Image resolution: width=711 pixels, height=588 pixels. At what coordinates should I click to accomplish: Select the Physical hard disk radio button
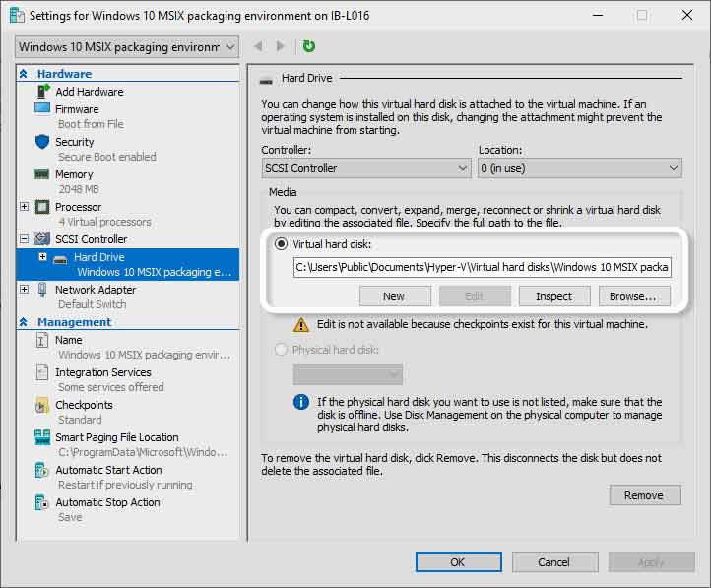pos(281,350)
